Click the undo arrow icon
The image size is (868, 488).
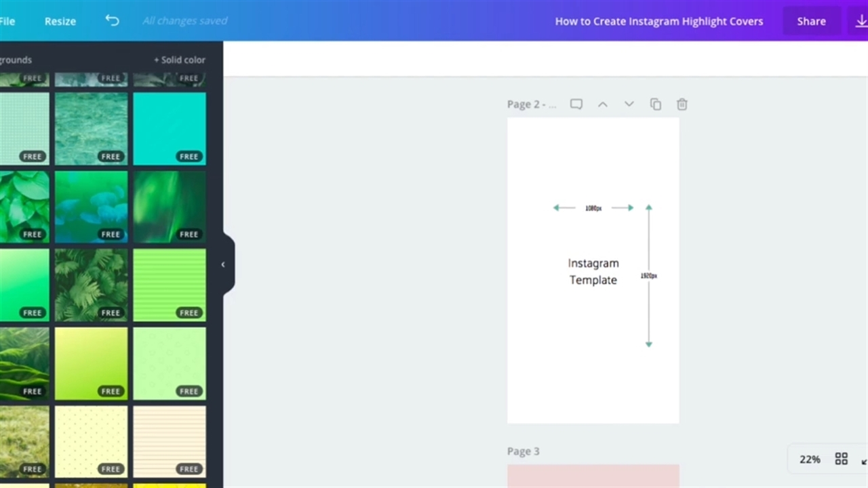(x=112, y=20)
